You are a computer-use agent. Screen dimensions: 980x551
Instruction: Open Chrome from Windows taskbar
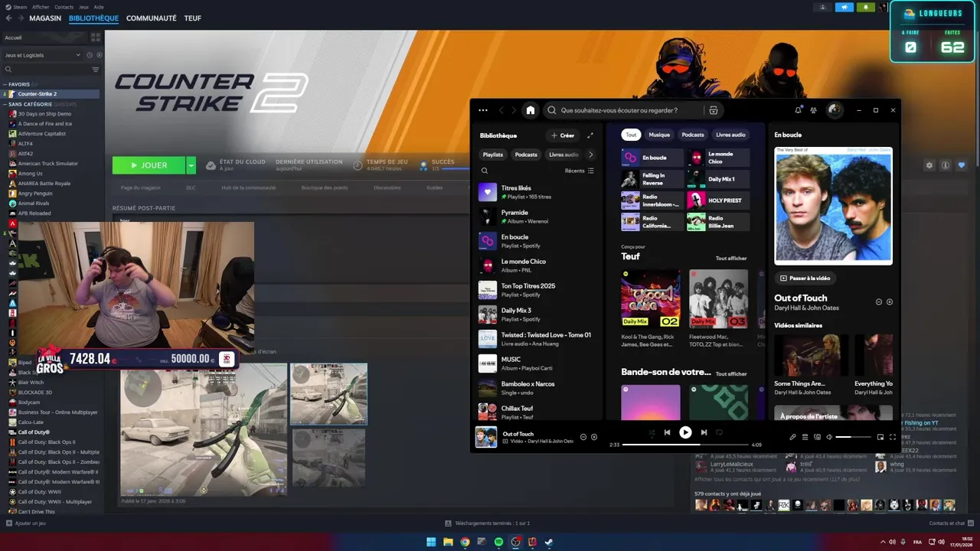pos(465,542)
